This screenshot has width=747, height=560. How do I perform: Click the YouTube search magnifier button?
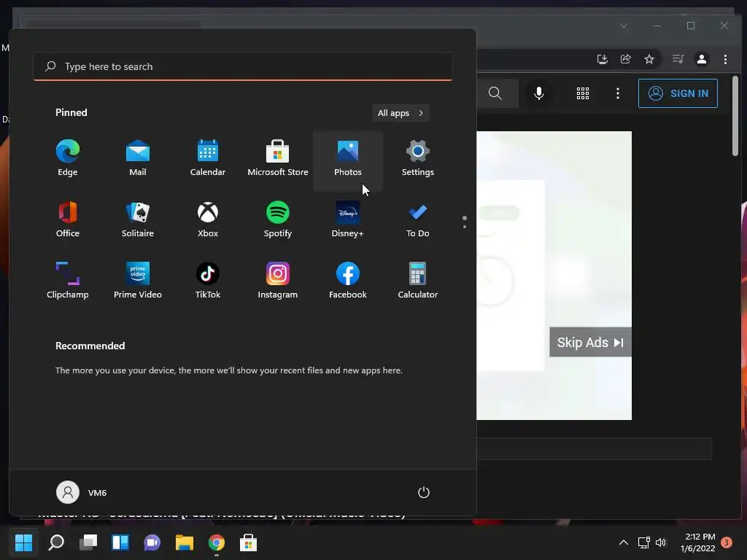(x=495, y=93)
